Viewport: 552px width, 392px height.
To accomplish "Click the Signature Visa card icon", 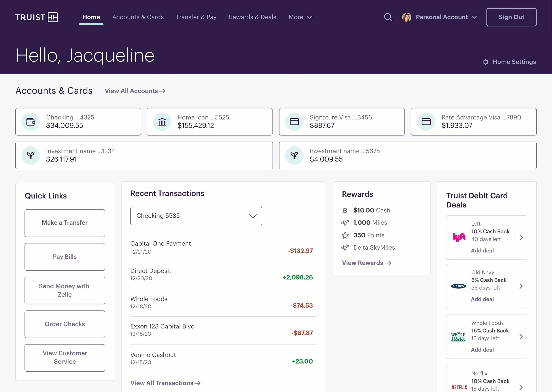I will (x=294, y=122).
